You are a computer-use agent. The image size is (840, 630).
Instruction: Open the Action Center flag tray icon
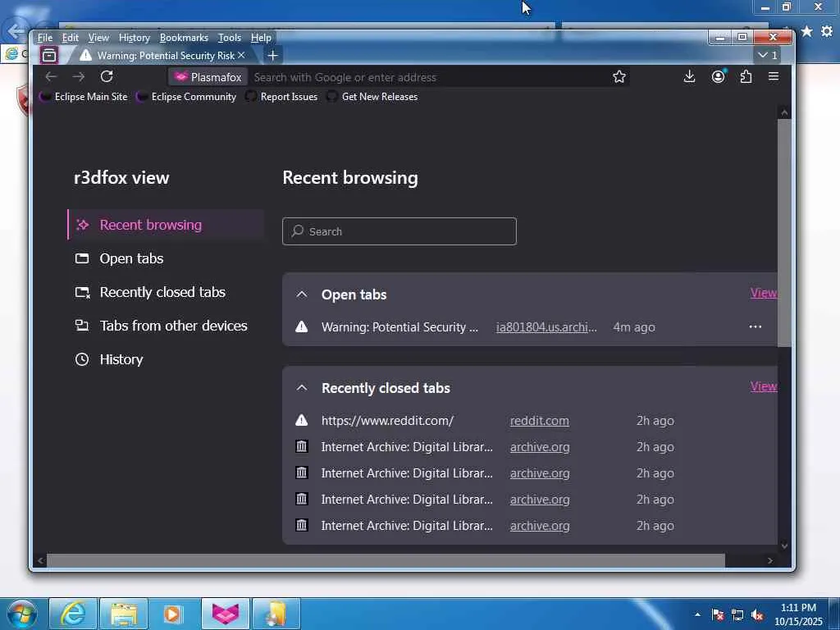pyautogui.click(x=718, y=615)
